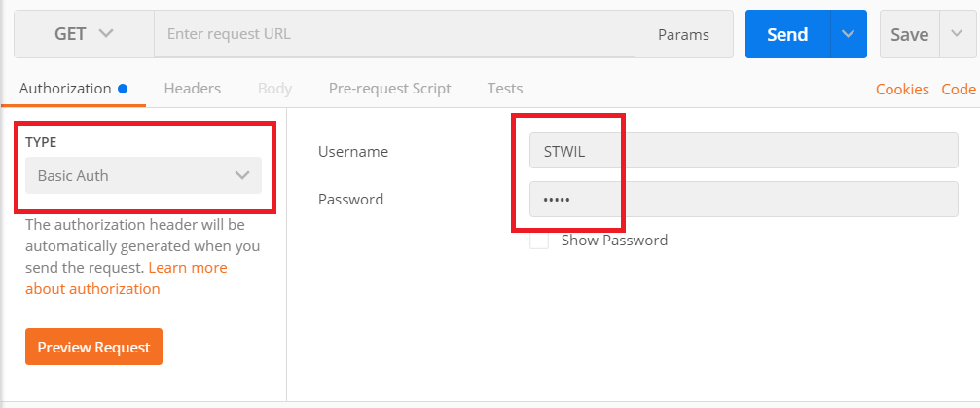The image size is (980, 408).
Task: Expand the Save options arrow
Action: click(x=957, y=34)
